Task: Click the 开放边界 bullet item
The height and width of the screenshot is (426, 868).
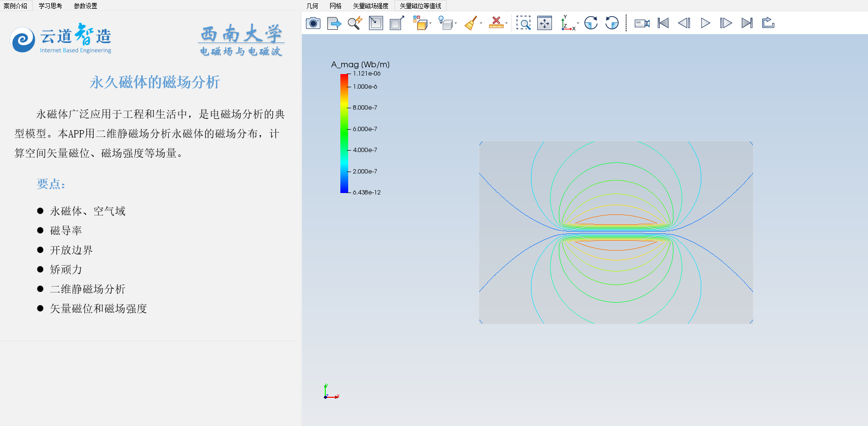Action: point(71,250)
